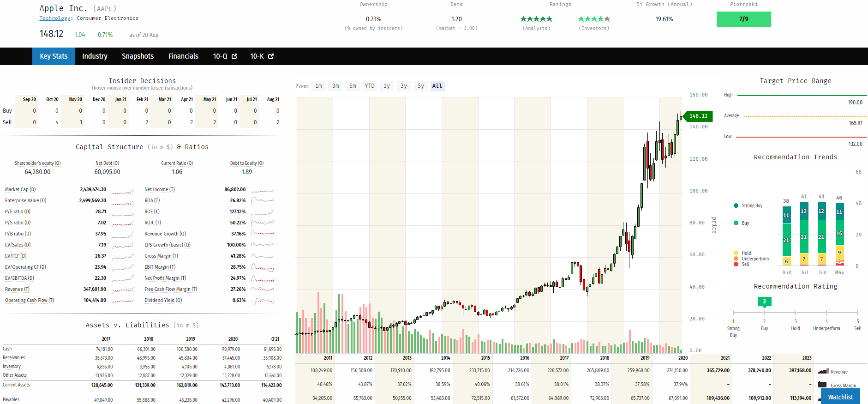Click the Gross Margin (T) label
The width and height of the screenshot is (868, 404).
(161, 256)
